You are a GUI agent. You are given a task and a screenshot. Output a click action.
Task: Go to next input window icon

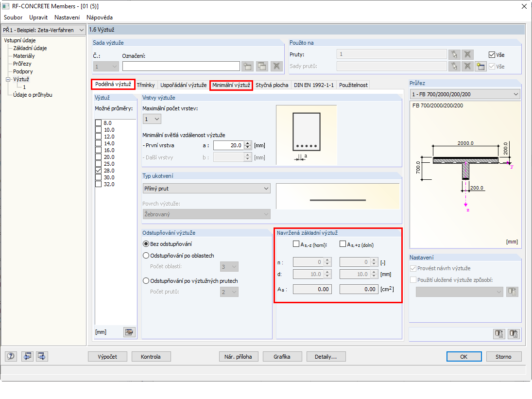[42, 356]
